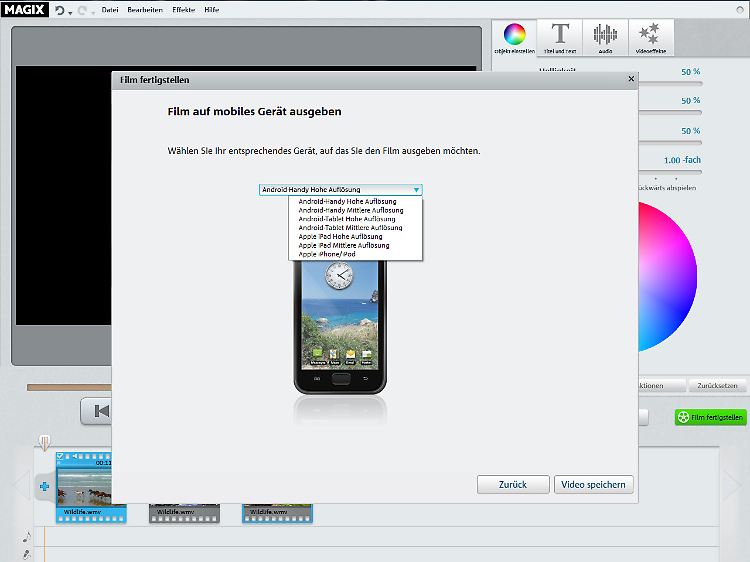Click the round icon at the menu bar's right end
This screenshot has height=562, width=750.
click(740, 10)
